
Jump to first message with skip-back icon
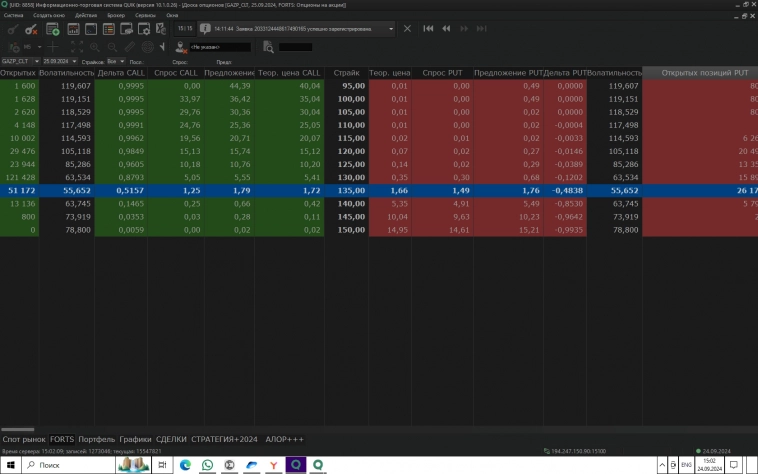coord(429,29)
